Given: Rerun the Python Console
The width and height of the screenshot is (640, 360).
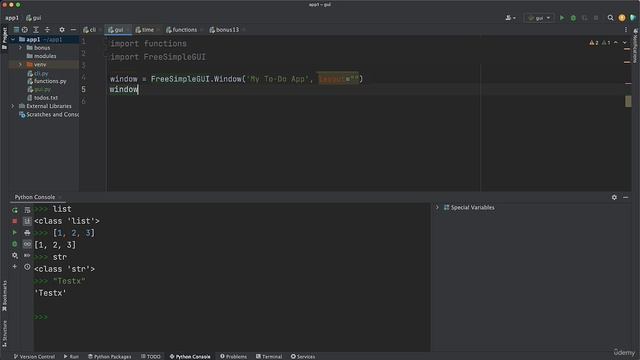Looking at the screenshot, I should 15,210.
